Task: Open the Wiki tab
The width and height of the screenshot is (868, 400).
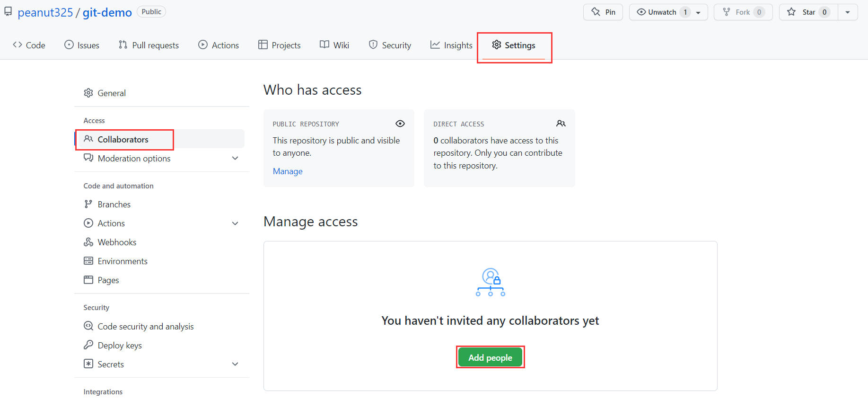Action: click(334, 45)
